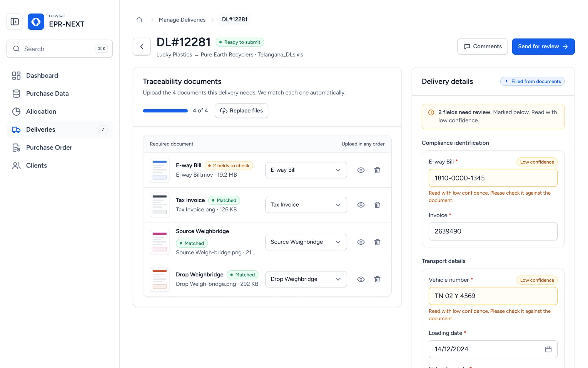Click the EPR-NEXT logo icon

pyautogui.click(x=36, y=21)
